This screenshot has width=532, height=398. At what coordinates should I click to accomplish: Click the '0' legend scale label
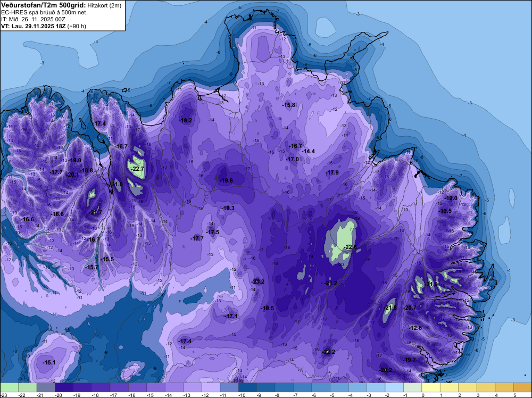pos(423,395)
